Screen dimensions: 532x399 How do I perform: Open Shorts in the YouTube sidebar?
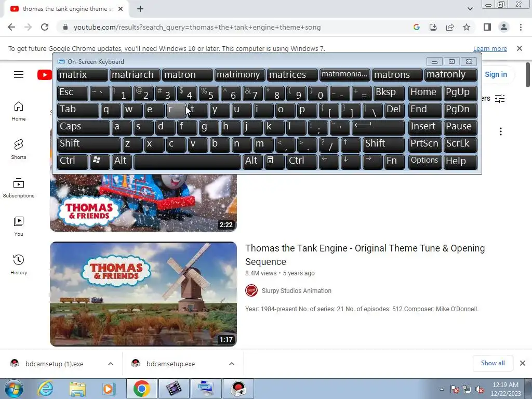[x=19, y=150]
